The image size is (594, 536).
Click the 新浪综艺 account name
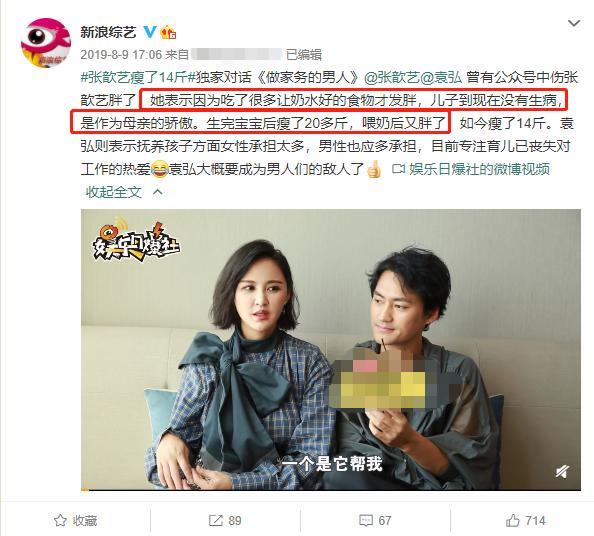pos(108,32)
